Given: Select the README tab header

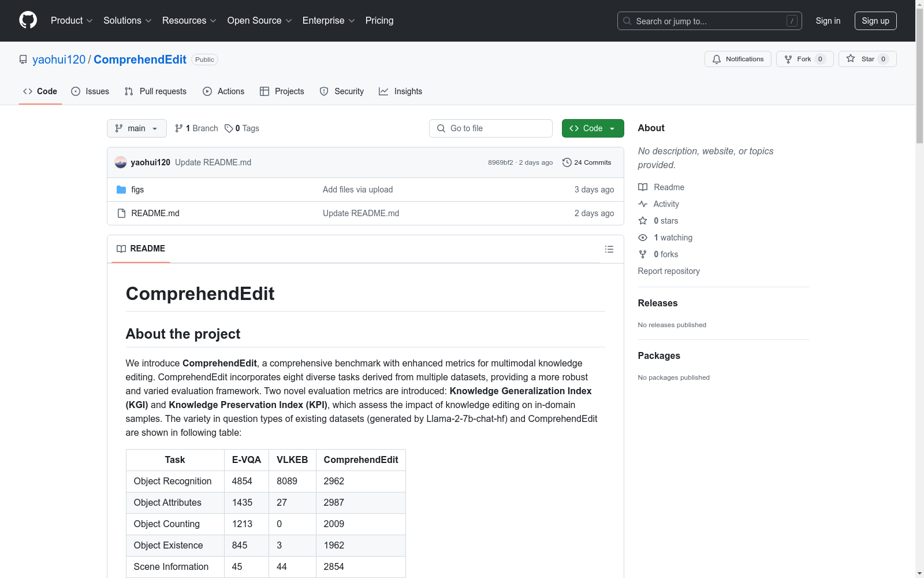Looking at the screenshot, I should click(141, 249).
